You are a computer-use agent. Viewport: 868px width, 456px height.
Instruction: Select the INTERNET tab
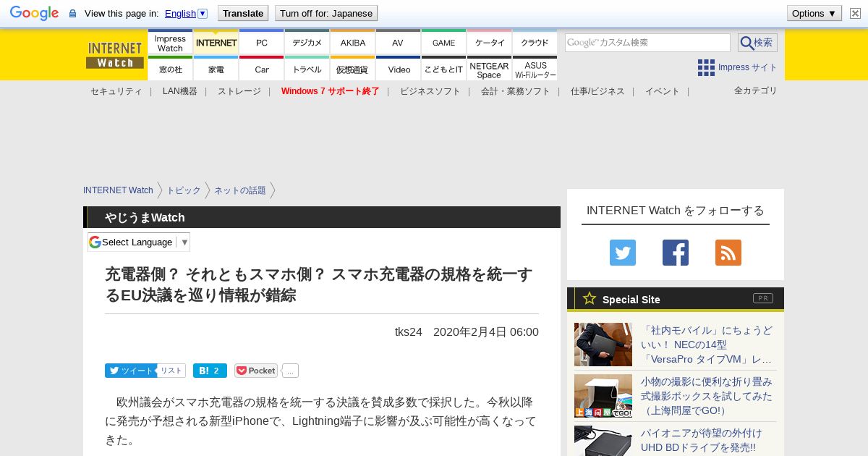pos(216,43)
